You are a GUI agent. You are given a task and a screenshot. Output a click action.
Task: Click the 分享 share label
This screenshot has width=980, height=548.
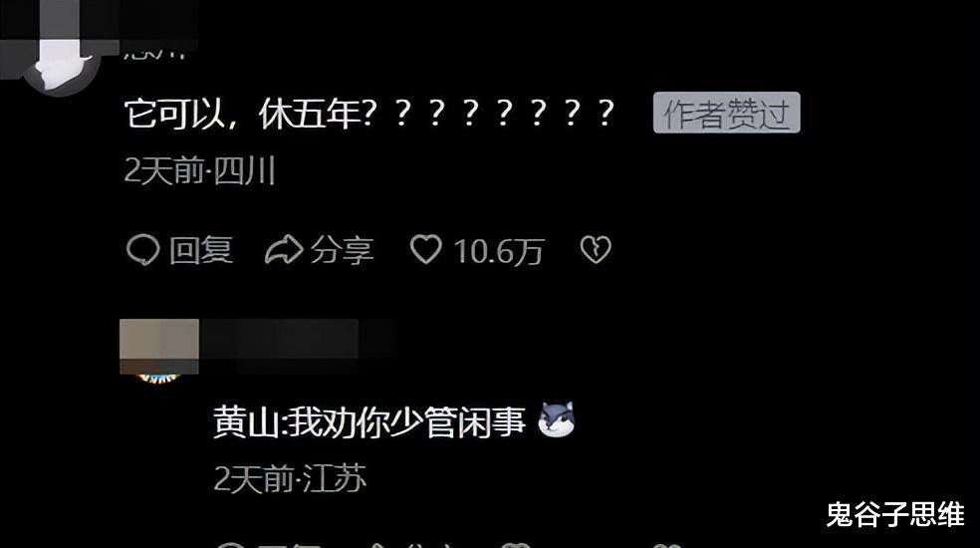pyautogui.click(x=342, y=250)
